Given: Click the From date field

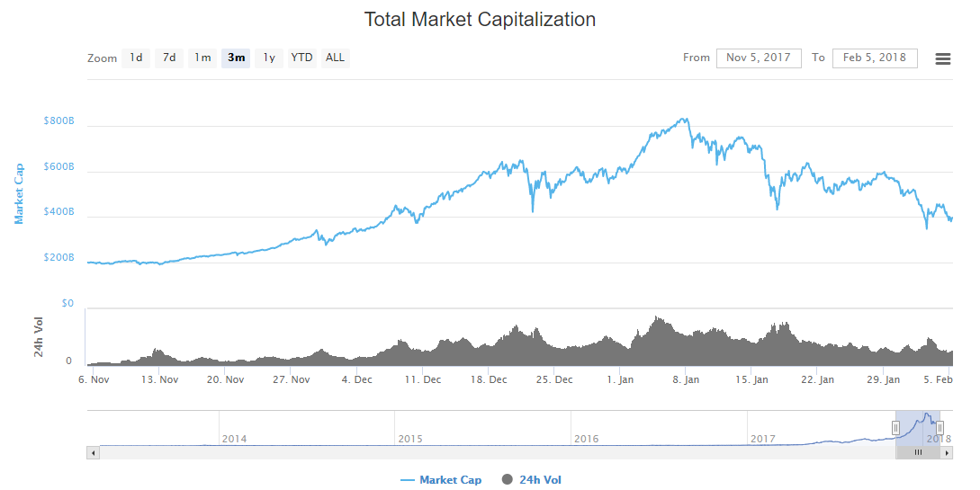Looking at the screenshot, I should (x=759, y=58).
